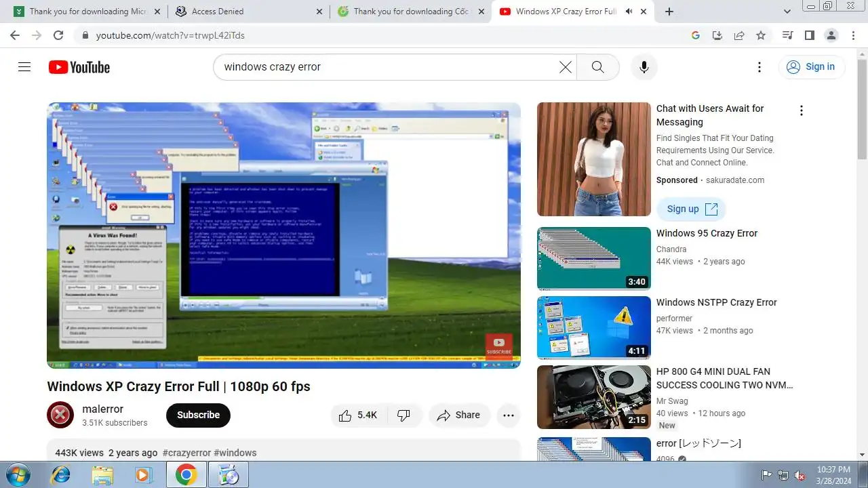868x488 pixels.
Task: Run search with the magnifier button
Action: [597, 66]
